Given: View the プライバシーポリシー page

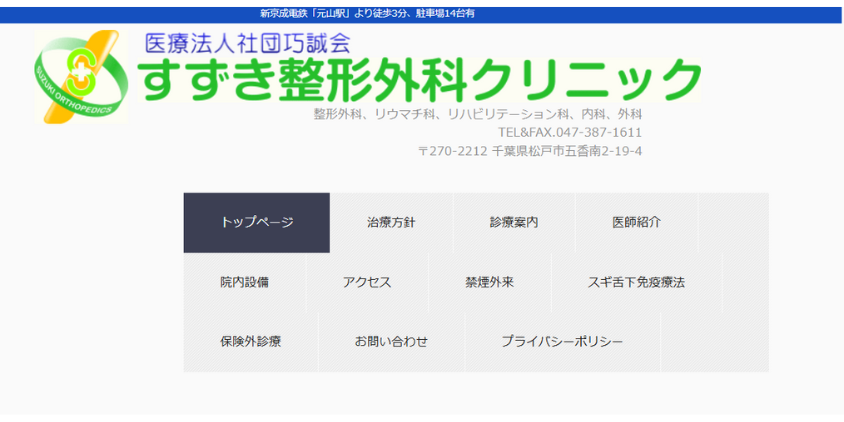Looking at the screenshot, I should point(562,342).
